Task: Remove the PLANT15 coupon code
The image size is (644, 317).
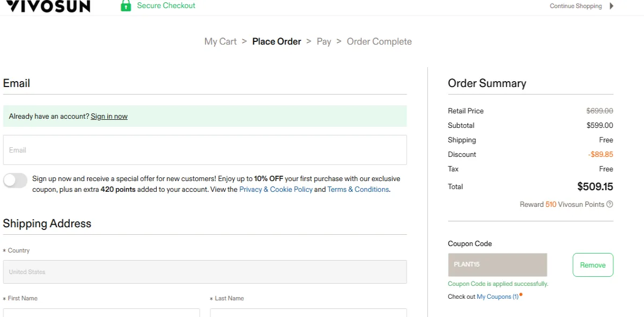Action: [592, 265]
